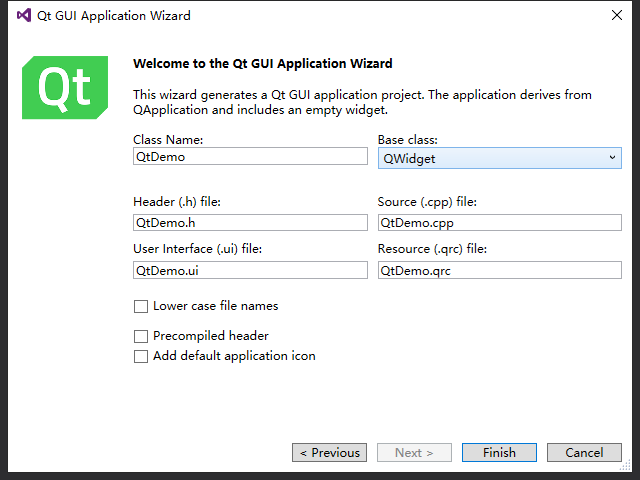Viewport: 640px width, 480px height.
Task: Click the greyed-out Next button
Action: pos(414,453)
